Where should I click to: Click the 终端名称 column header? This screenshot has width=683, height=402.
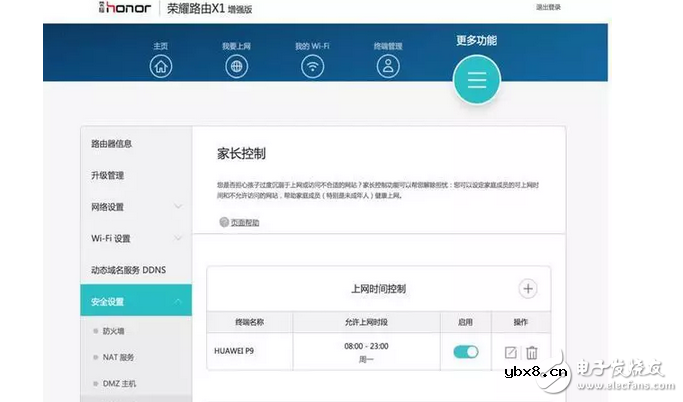click(250, 322)
